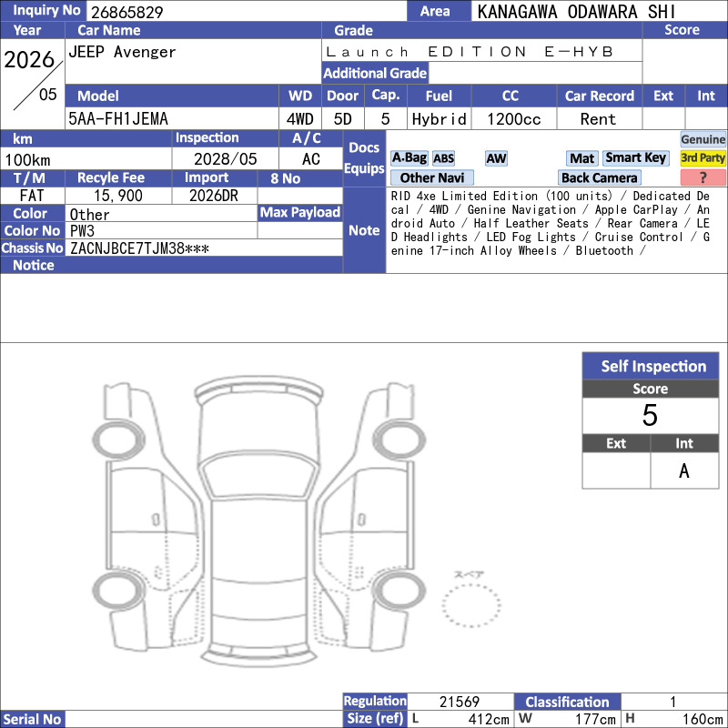Click the yellow 3rd Party legend
The height and width of the screenshot is (728, 728).
coord(703,157)
